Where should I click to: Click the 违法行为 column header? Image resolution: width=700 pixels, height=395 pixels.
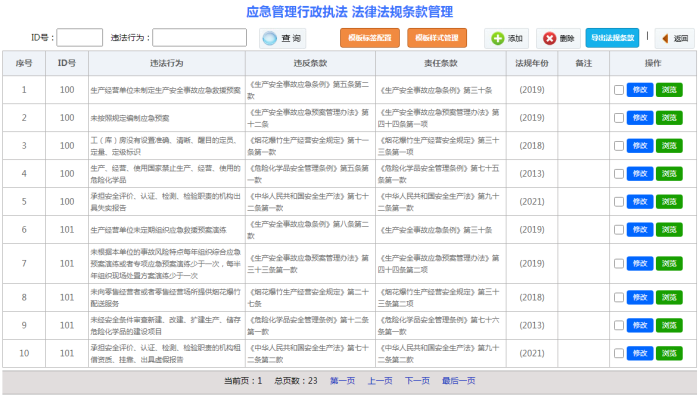pyautogui.click(x=167, y=63)
